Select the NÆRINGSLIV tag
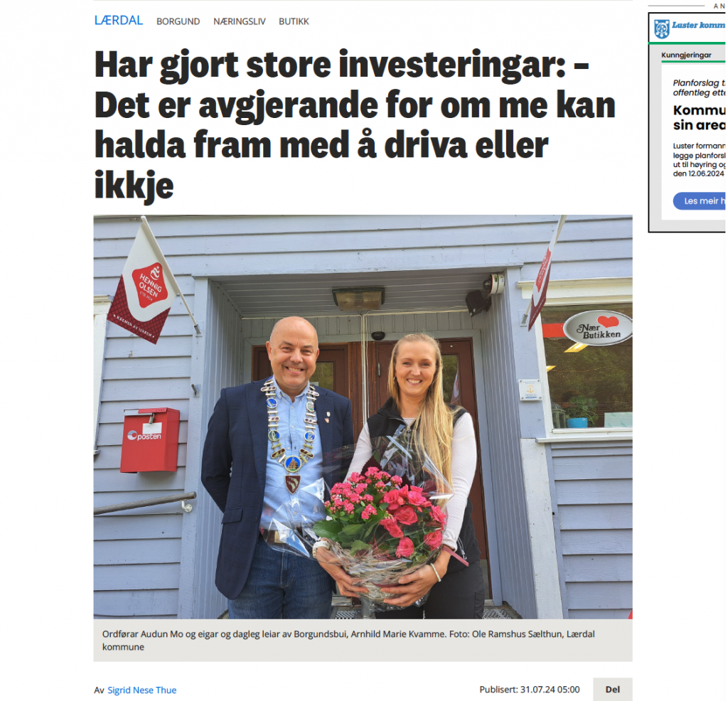Viewport: 728px width, 701px height. (239, 21)
